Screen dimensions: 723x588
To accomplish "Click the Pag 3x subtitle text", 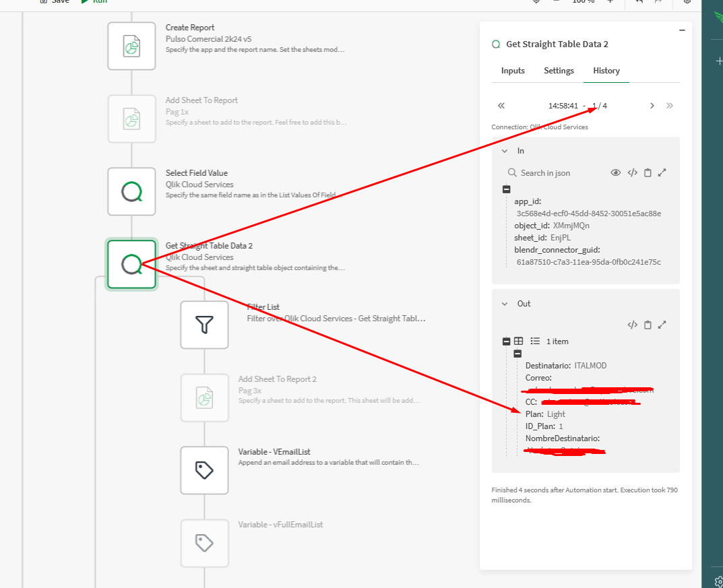I will click(x=249, y=391).
